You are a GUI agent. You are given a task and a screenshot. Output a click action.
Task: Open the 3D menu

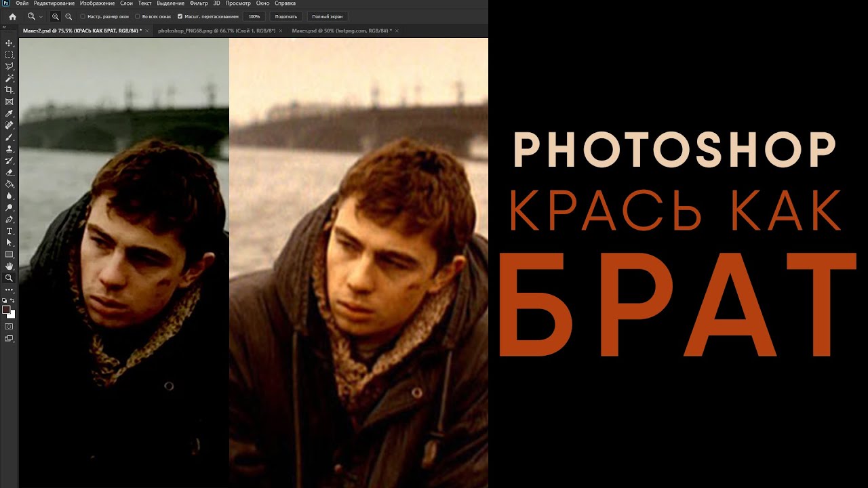pyautogui.click(x=217, y=3)
